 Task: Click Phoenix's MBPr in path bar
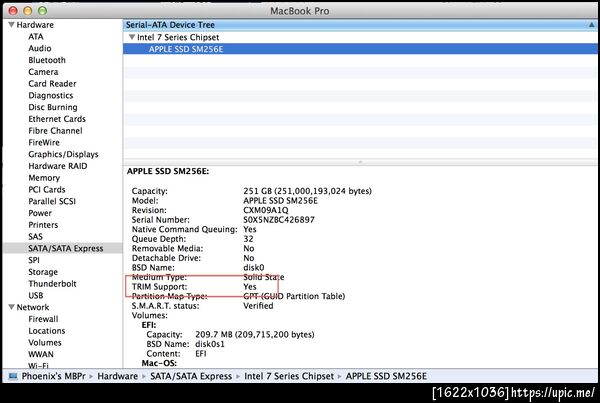tap(54, 376)
